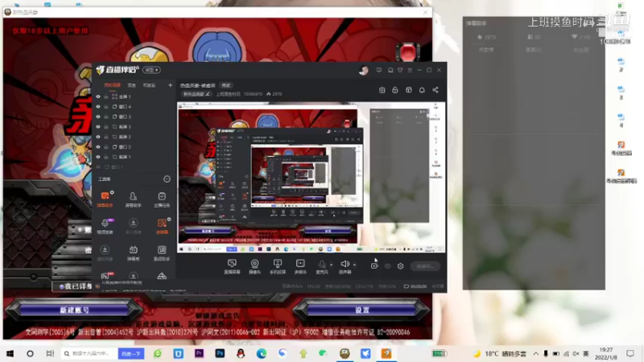Click the lock icon in stream header
This screenshot has width=644, height=362.
coord(395,90)
